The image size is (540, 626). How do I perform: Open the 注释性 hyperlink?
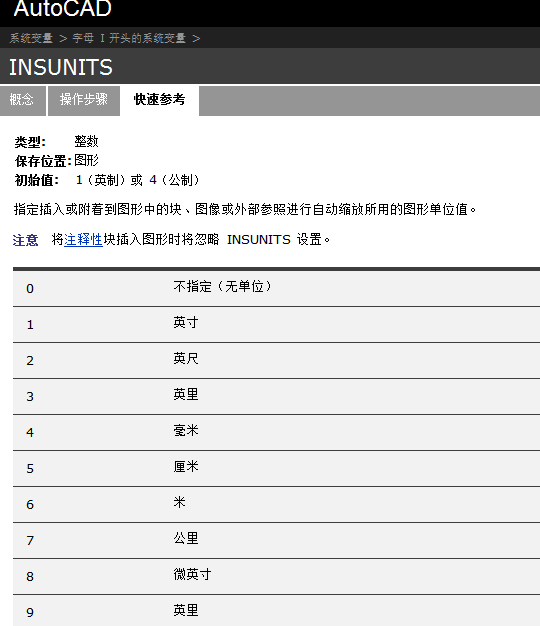[83, 240]
